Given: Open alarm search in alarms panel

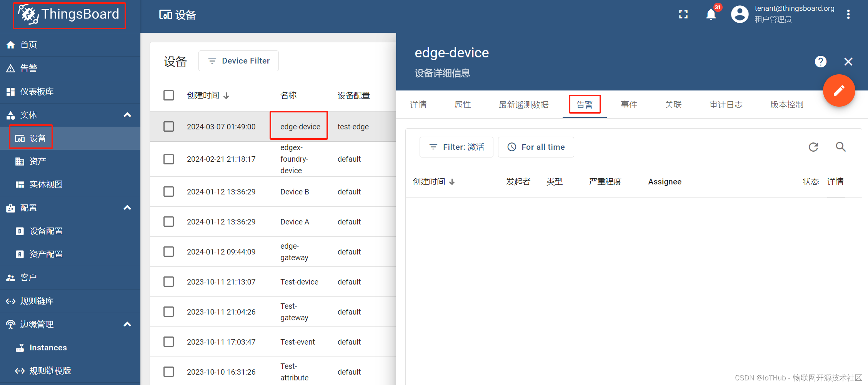Looking at the screenshot, I should pyautogui.click(x=840, y=147).
